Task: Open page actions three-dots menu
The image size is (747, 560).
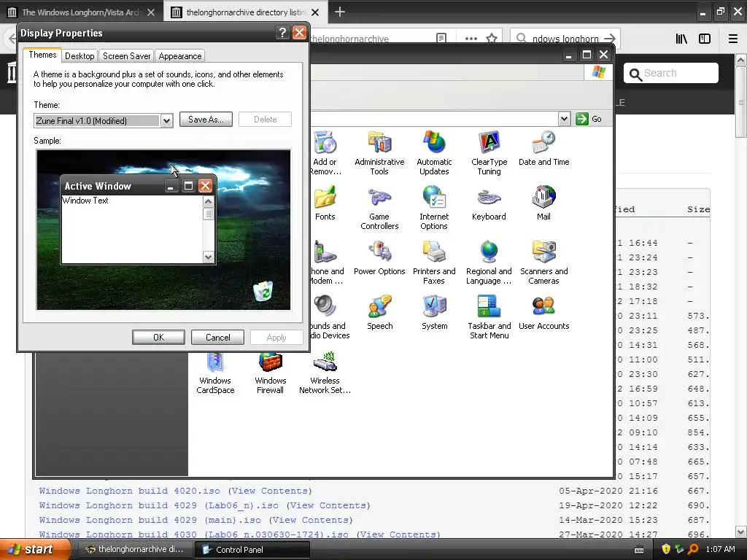Action: click(x=471, y=39)
